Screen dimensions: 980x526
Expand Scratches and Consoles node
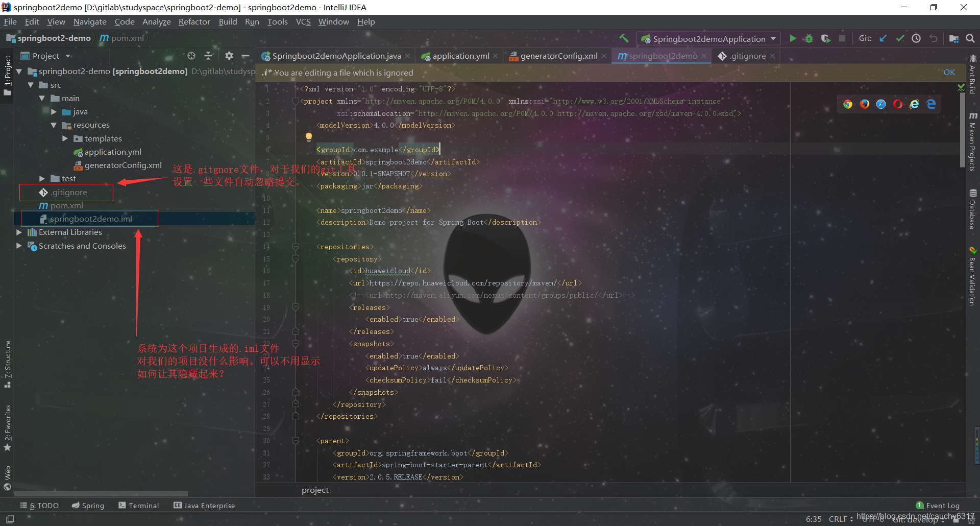pyautogui.click(x=19, y=246)
